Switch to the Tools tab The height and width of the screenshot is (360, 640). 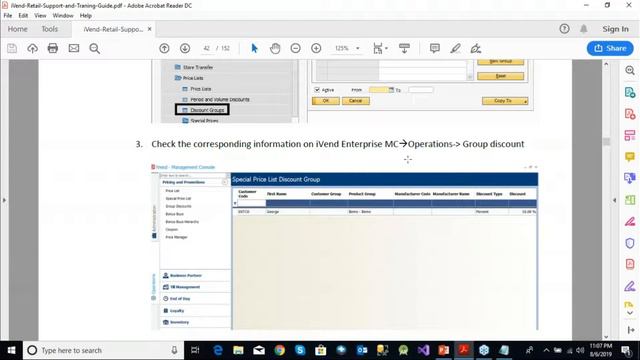tap(49, 29)
